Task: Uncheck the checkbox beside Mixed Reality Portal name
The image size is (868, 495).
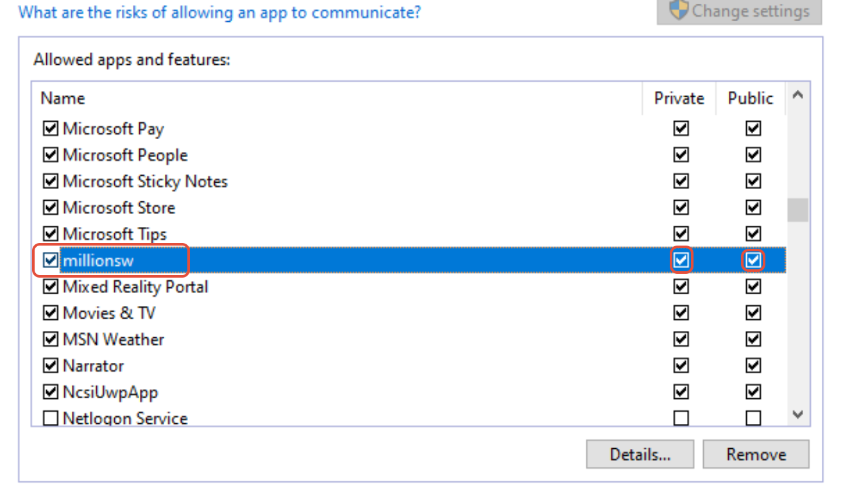Action: (50, 287)
